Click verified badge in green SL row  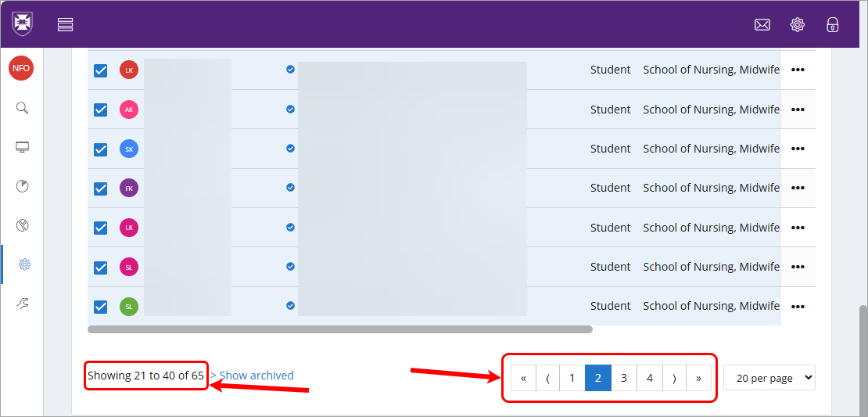[x=290, y=305]
